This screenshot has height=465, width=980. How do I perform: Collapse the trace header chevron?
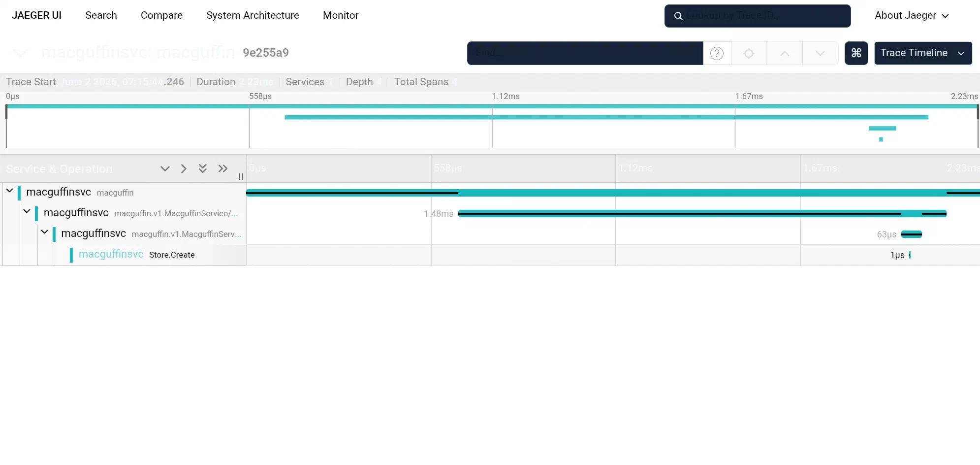coord(20,53)
